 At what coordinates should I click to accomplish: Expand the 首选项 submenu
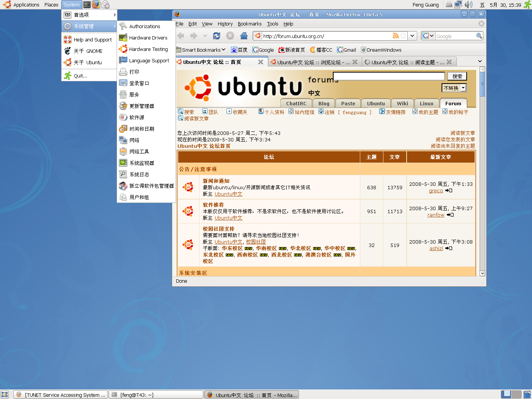(x=89, y=15)
